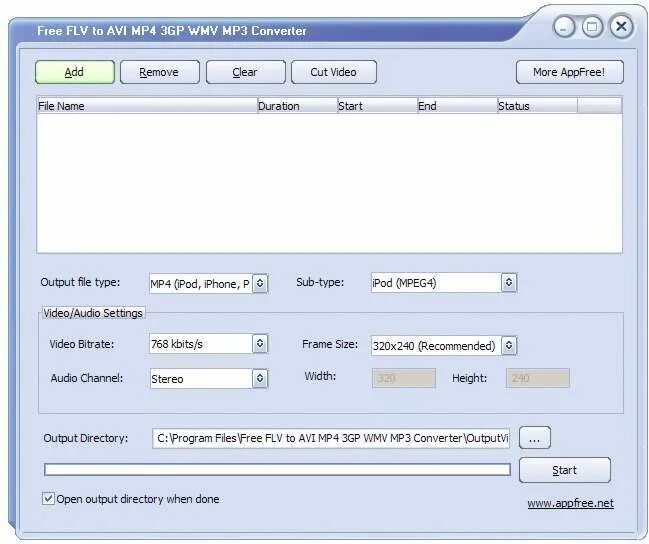The height and width of the screenshot is (544, 649).
Task: Click the End column header
Action: coord(457,106)
